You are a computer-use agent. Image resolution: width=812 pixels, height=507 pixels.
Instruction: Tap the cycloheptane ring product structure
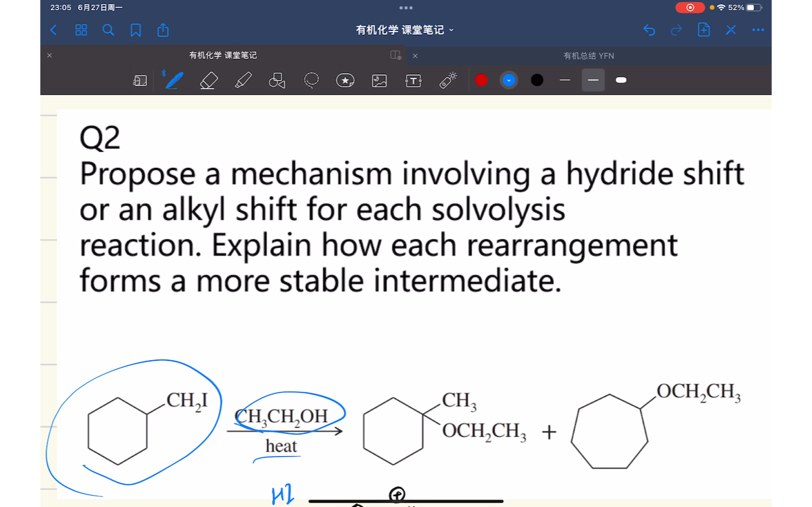pos(610,431)
